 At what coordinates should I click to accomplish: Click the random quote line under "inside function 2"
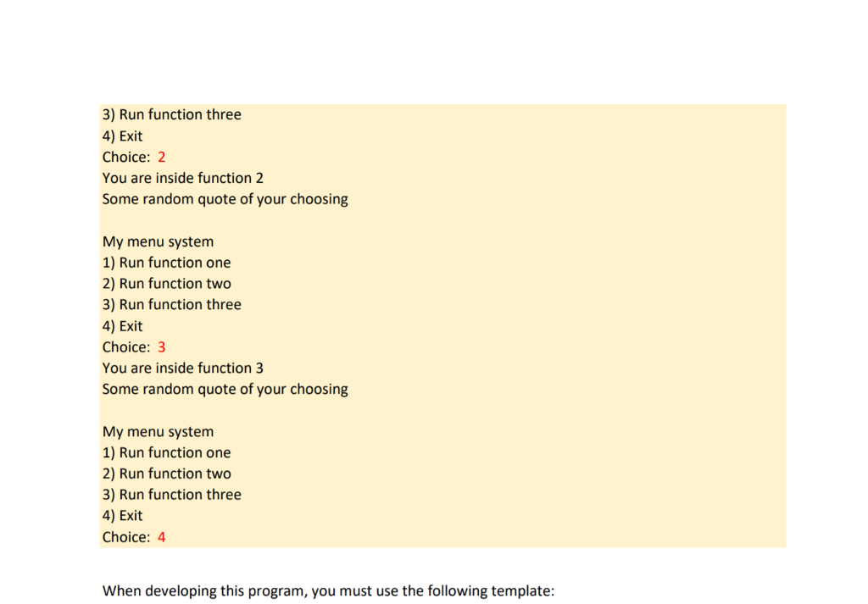coord(225,200)
